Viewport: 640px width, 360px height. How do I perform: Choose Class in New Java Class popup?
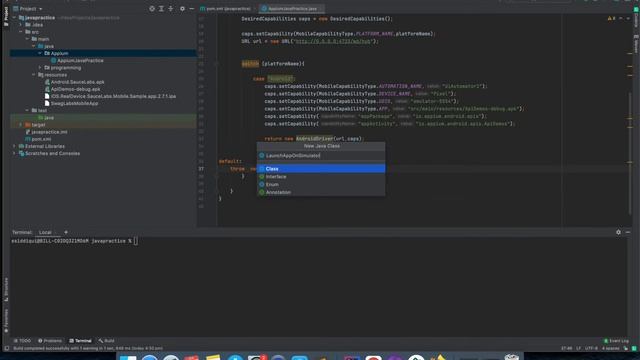point(321,169)
